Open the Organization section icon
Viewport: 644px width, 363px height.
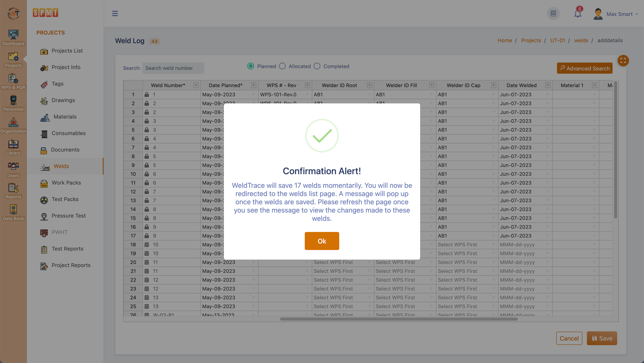[x=13, y=125]
